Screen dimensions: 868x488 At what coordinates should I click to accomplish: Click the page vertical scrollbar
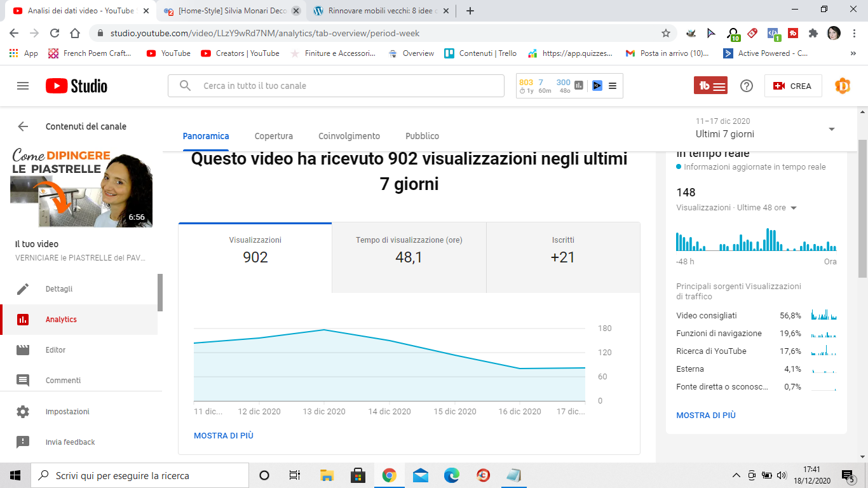(862, 208)
